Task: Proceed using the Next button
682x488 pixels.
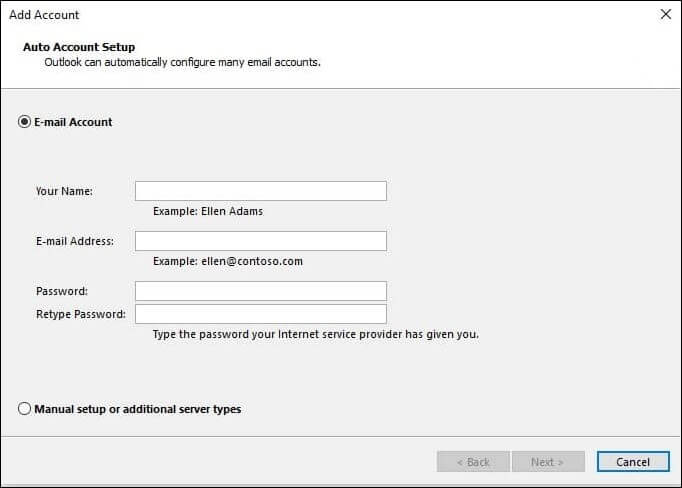Action: click(x=548, y=461)
